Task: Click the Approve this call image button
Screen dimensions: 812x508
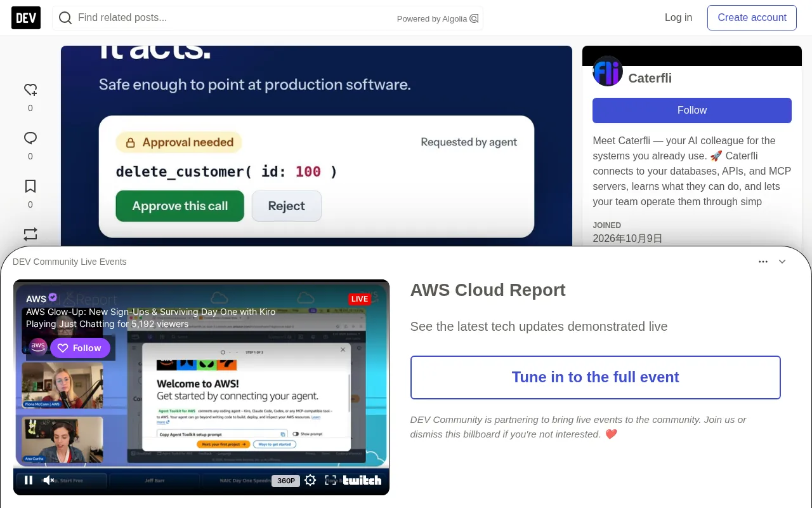Action: click(180, 206)
